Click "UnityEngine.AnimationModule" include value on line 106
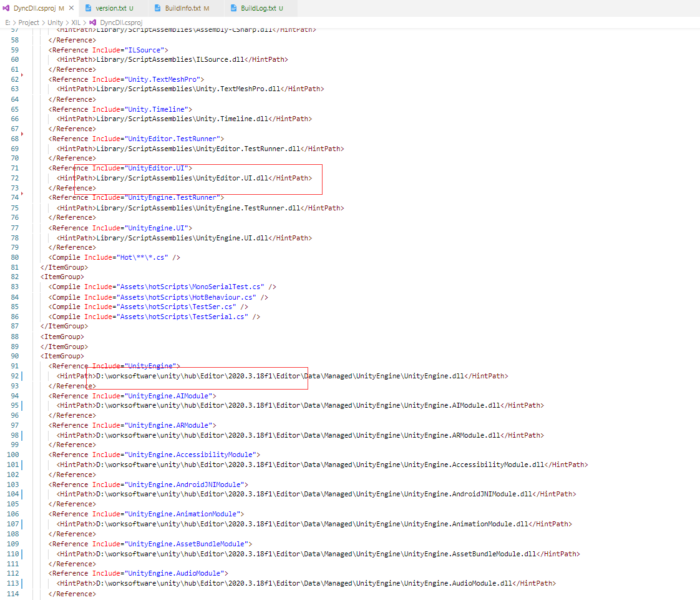The width and height of the screenshot is (700, 600). pyautogui.click(x=183, y=514)
